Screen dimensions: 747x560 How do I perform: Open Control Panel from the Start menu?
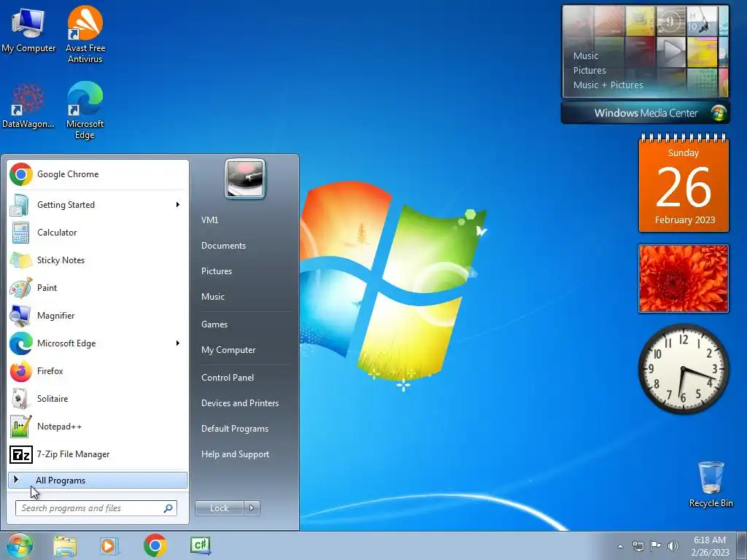(x=228, y=378)
